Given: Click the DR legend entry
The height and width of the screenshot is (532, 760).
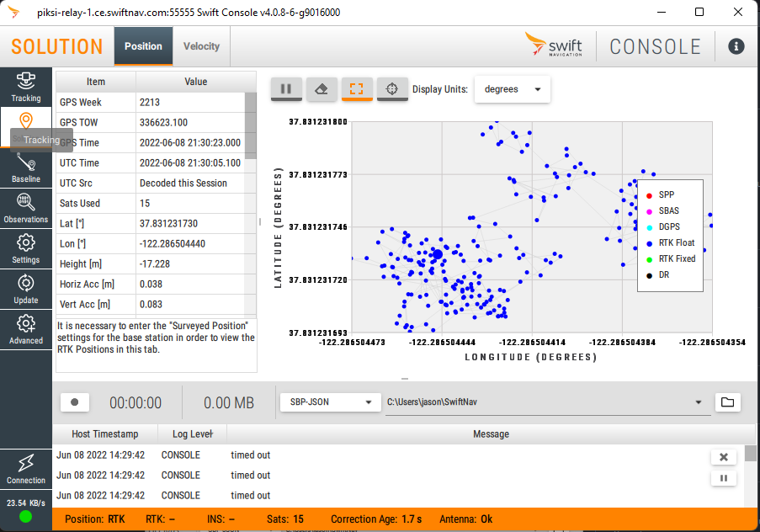Looking at the screenshot, I should (657, 275).
